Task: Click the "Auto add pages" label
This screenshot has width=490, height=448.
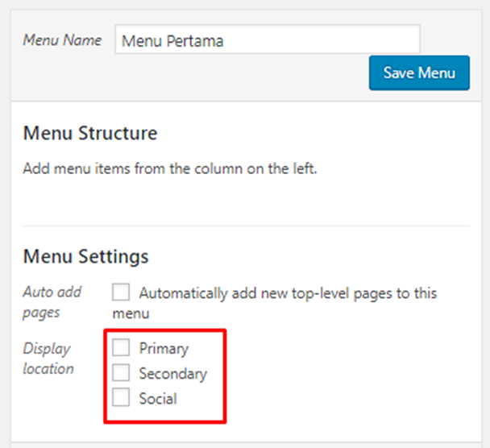Action: [x=52, y=301]
